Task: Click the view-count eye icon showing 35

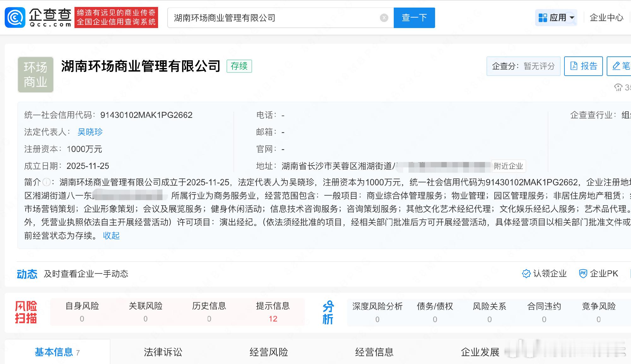Action: [x=619, y=89]
